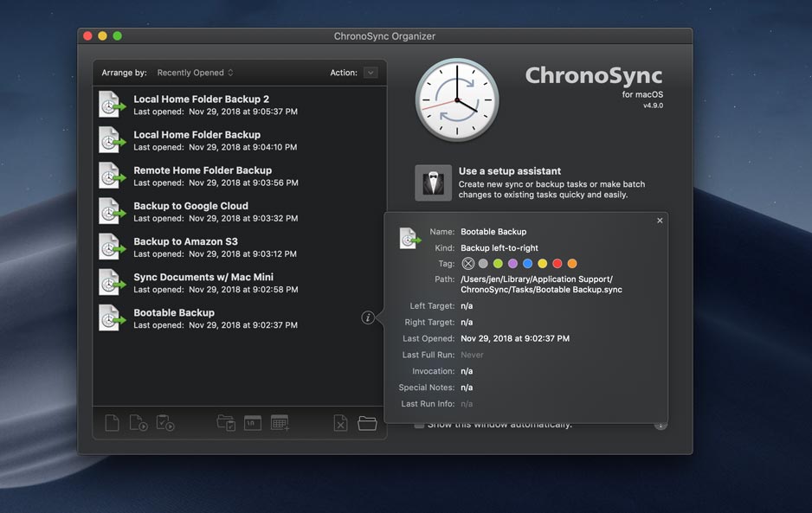This screenshot has width=812, height=513.
Task: Click the Remote Home Folder Backup icon
Action: click(112, 176)
